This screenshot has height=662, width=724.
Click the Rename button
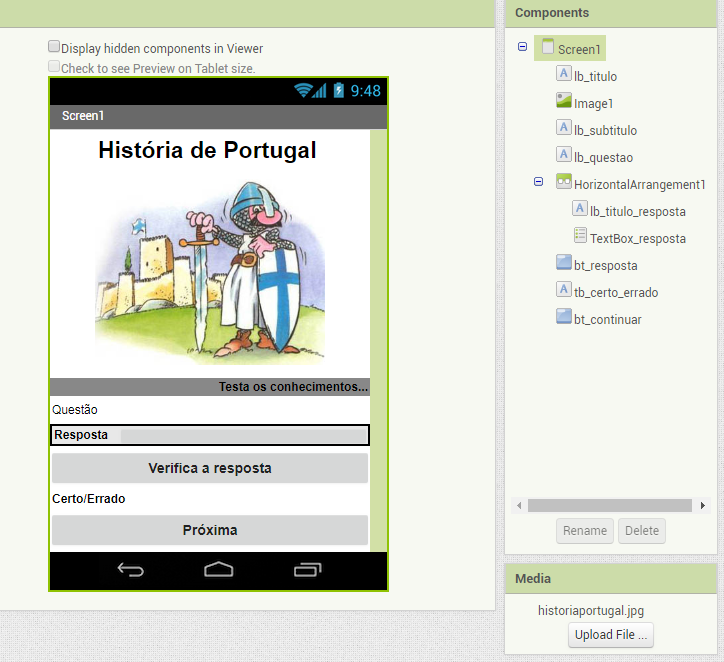(585, 531)
